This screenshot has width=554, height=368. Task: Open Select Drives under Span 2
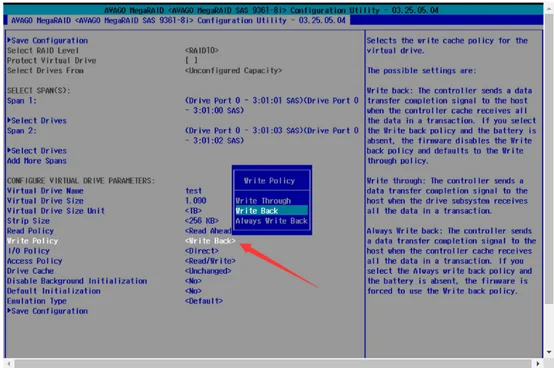pos(37,151)
